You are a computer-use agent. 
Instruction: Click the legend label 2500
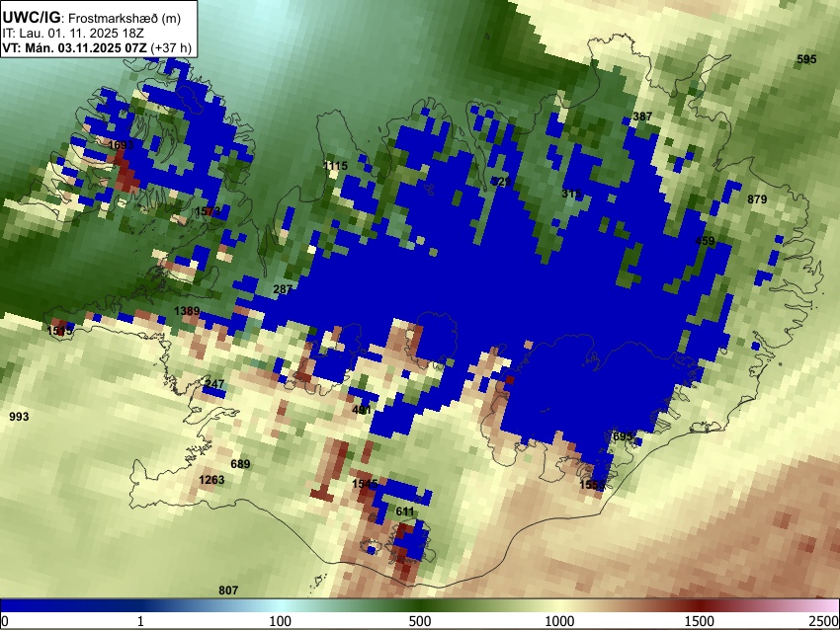tap(824, 621)
